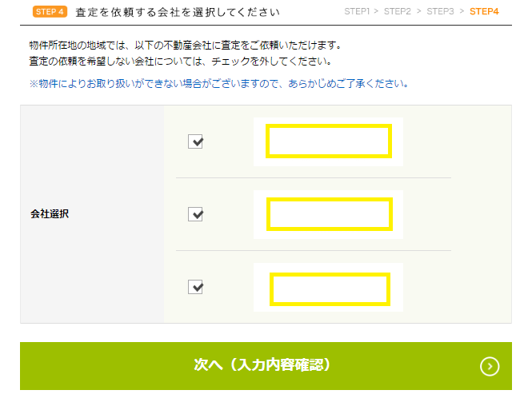
Task: Uncheck the first company checkbox
Action: [x=195, y=141]
